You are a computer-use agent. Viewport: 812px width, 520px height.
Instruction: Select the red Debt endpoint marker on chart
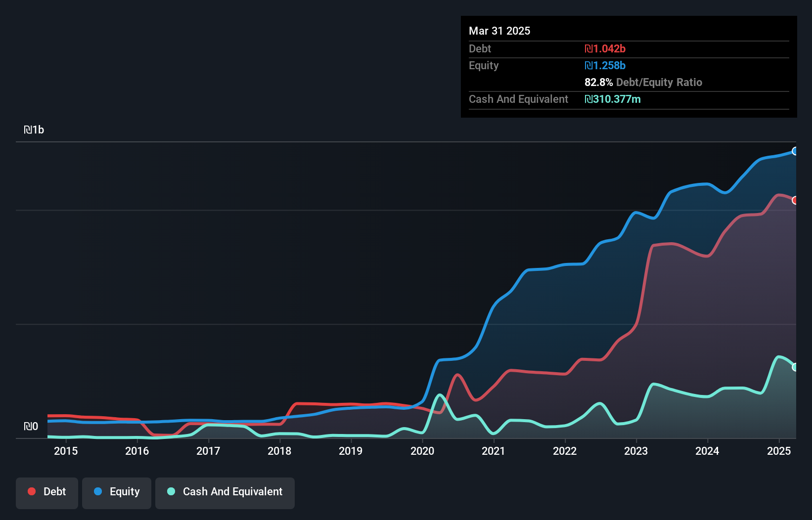(795, 201)
